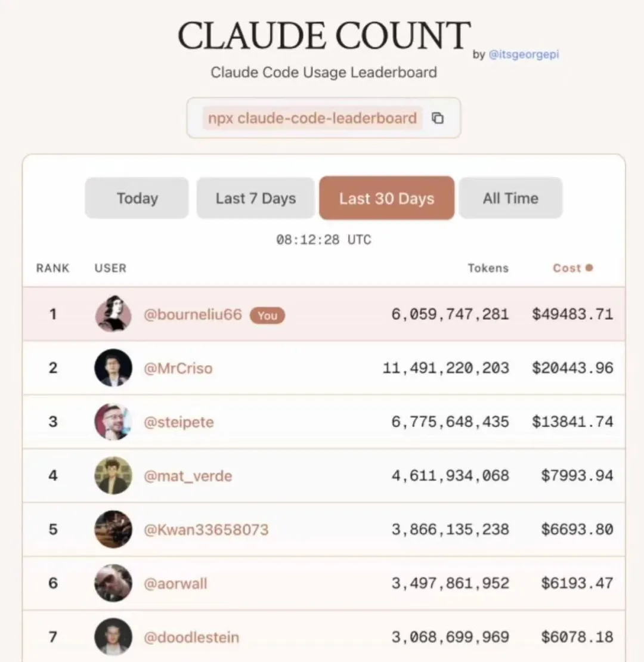The width and height of the screenshot is (644, 662).
Task: Click @doodlestein's profile avatar
Action: pos(113,637)
